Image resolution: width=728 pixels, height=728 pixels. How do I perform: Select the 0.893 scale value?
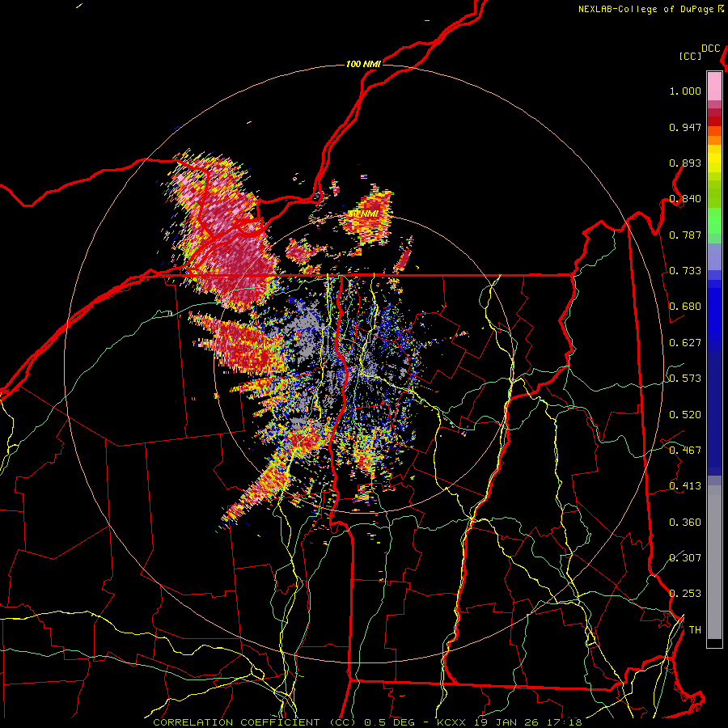[685, 163]
